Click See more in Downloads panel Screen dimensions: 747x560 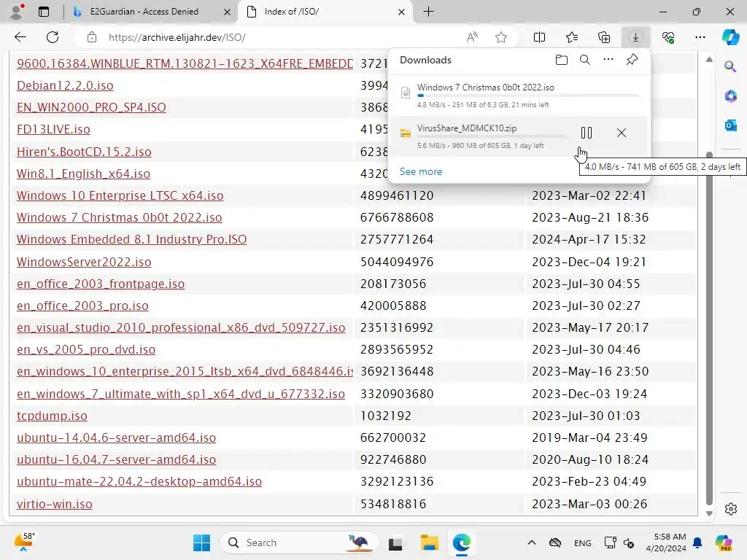pyautogui.click(x=421, y=171)
